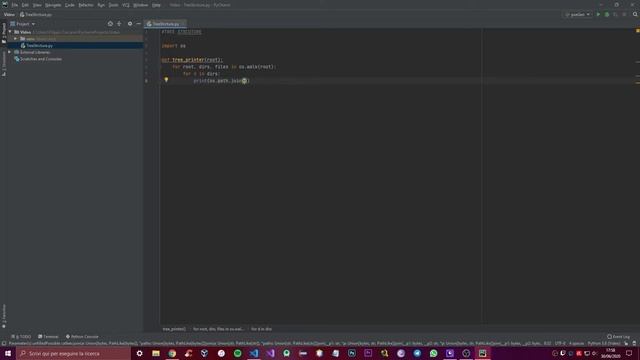Open the Windows Start menu
This screenshot has height=360, width=640.
point(8,353)
